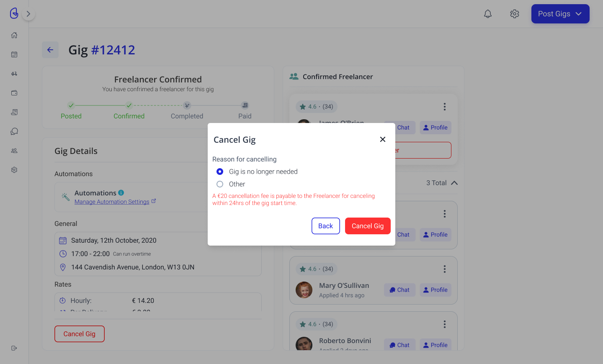Click the Hourly rate icon
The width and height of the screenshot is (603, 364).
click(63, 301)
